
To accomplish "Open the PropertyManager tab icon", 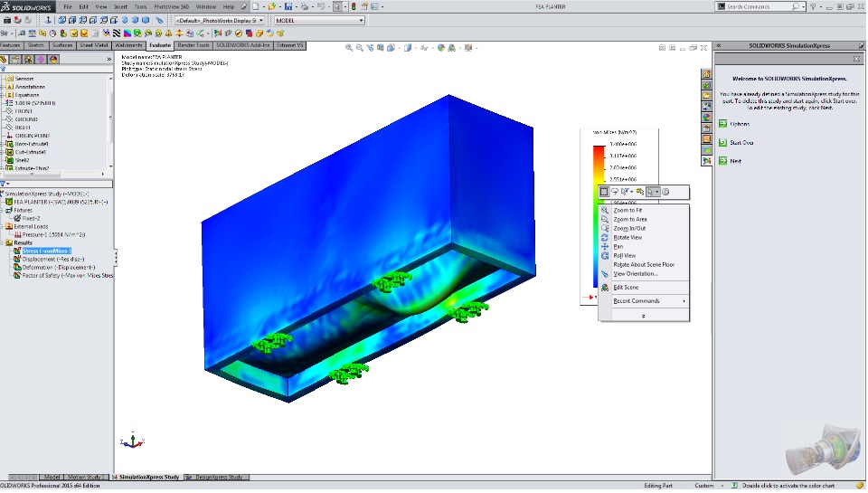I will 15,60.
